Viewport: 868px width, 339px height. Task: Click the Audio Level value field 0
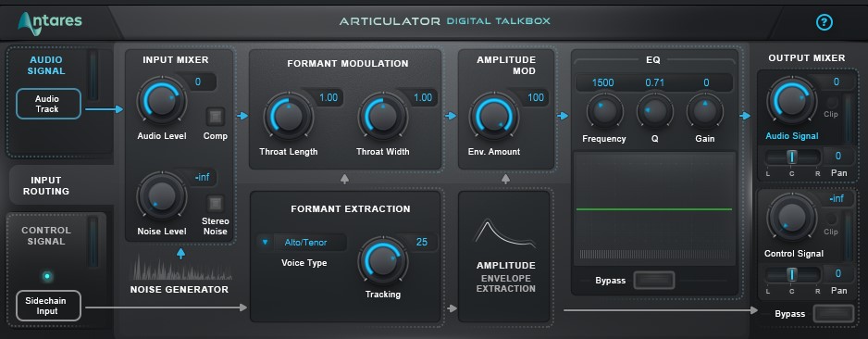click(198, 82)
